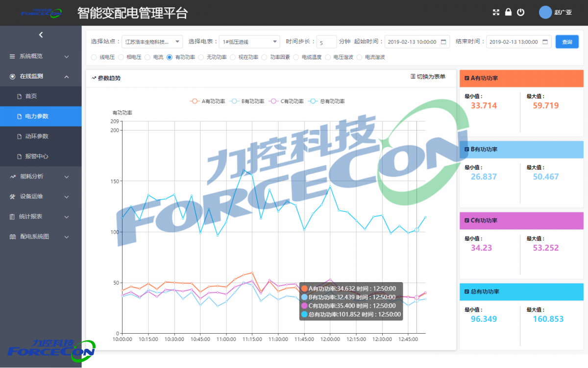The width and height of the screenshot is (588, 368).
Task: Select the 无功功率 radio option
Action: pos(201,57)
